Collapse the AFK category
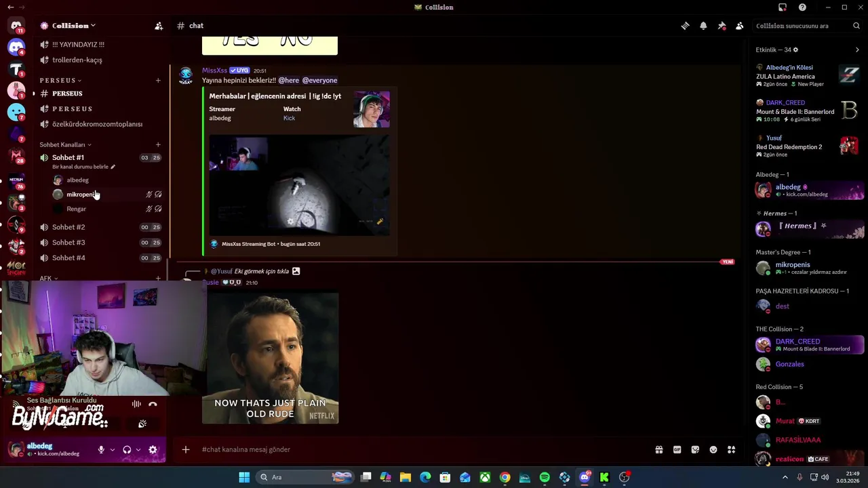Image resolution: width=868 pixels, height=488 pixels. pos(48,279)
